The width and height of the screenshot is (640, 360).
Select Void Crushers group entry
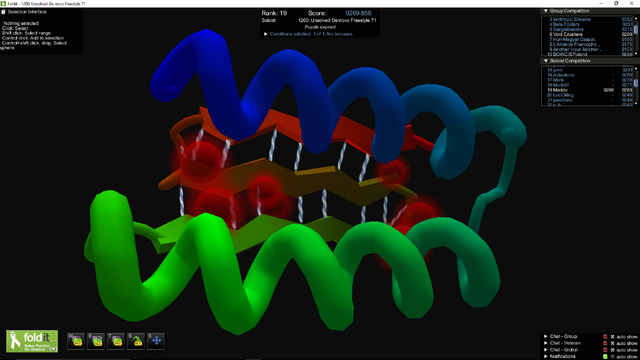point(566,34)
